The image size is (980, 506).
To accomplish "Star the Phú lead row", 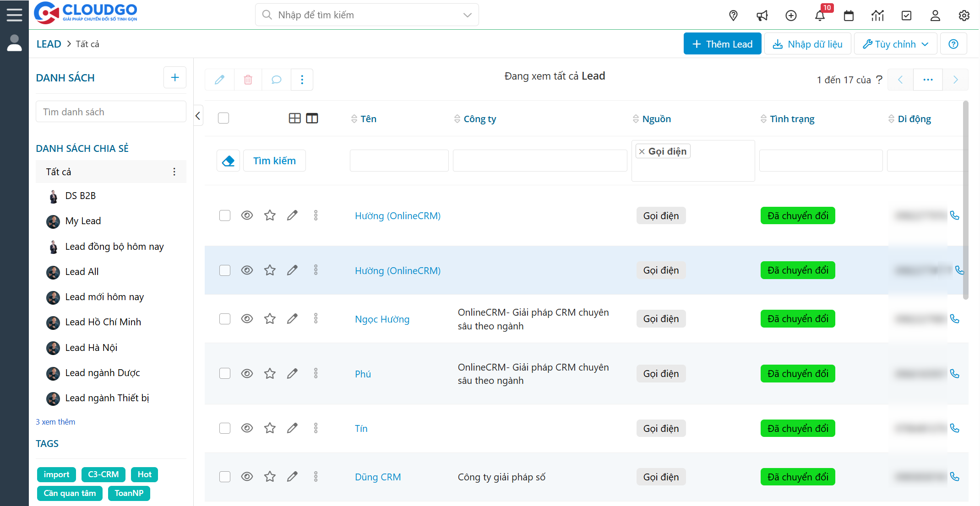I will click(x=270, y=374).
